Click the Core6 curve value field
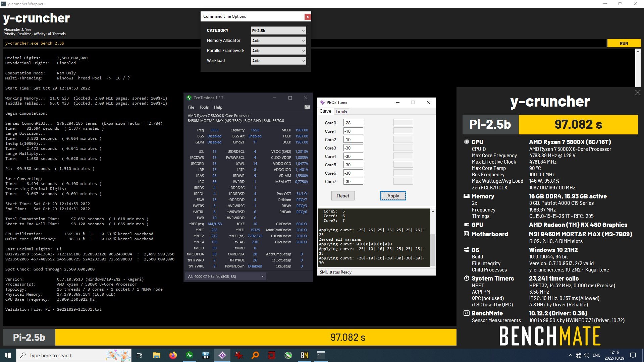This screenshot has height=362, width=644. click(353, 173)
